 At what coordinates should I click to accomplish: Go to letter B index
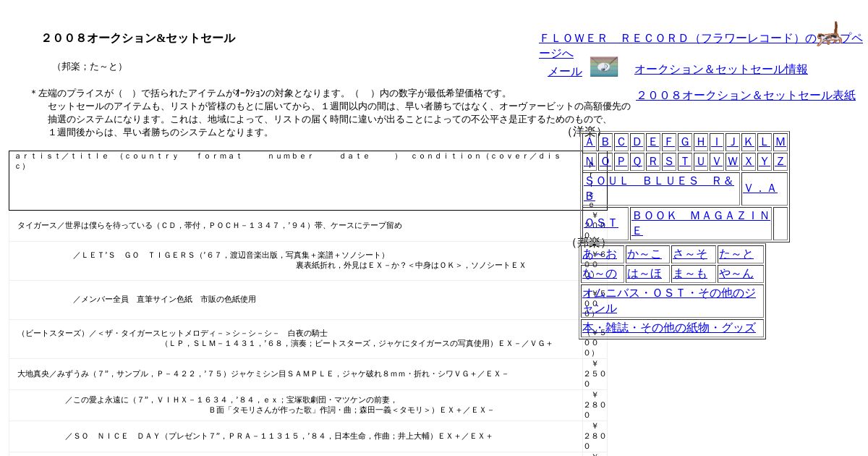pos(605,141)
